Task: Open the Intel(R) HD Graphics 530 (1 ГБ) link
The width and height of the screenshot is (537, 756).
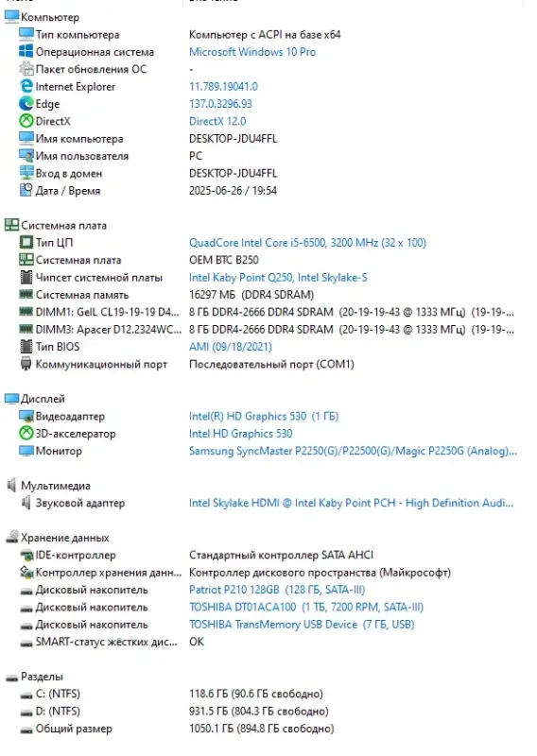Action: pos(264,416)
